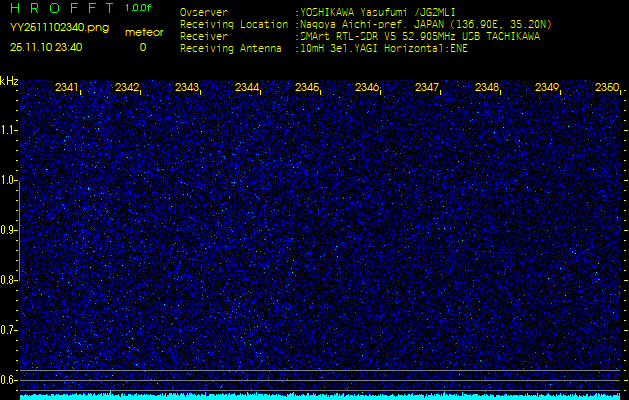Screen dimensions: 629x400
Task: Select the 2345 time marker
Action: 307,88
